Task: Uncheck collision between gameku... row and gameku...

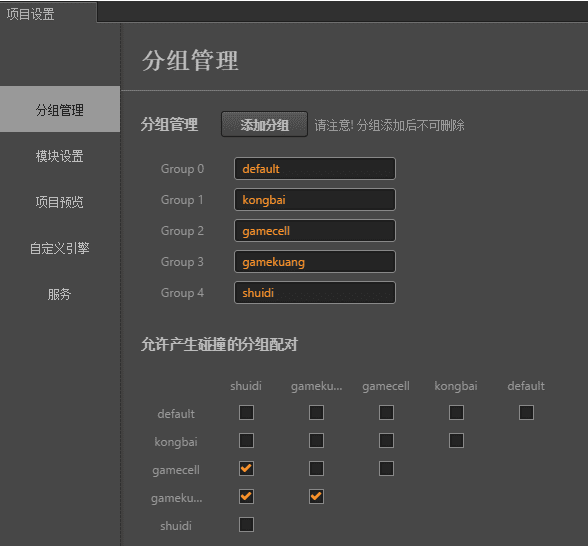Action: [316, 496]
